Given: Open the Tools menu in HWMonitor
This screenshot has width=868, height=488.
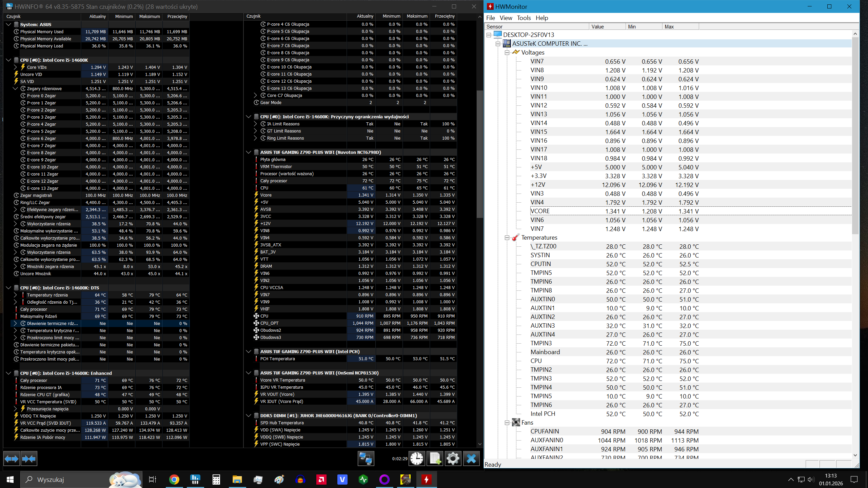Looking at the screenshot, I should (524, 18).
